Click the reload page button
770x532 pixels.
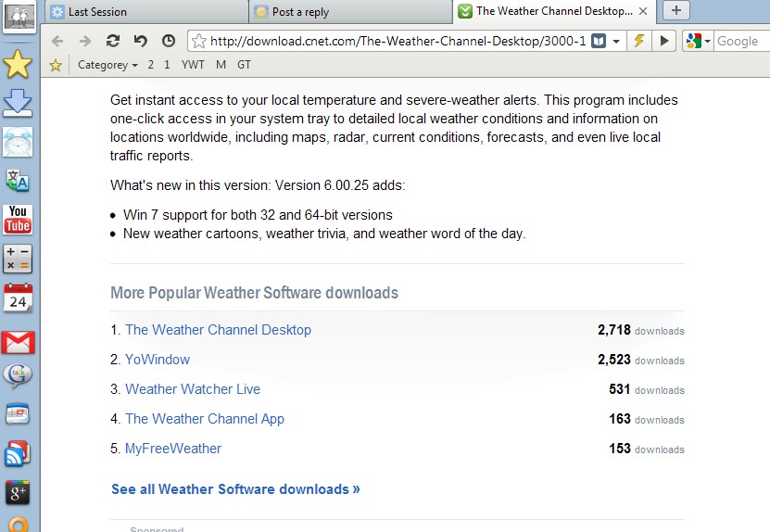click(x=113, y=41)
